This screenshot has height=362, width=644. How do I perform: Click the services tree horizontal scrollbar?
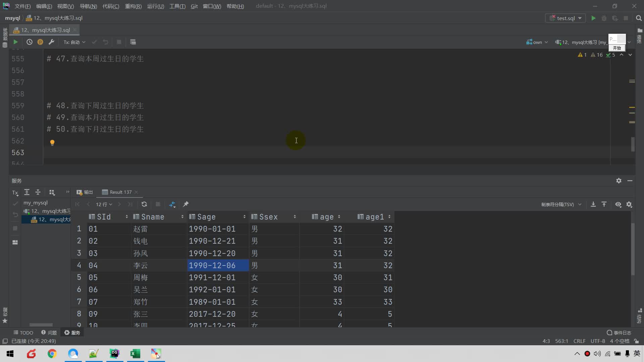(x=41, y=325)
